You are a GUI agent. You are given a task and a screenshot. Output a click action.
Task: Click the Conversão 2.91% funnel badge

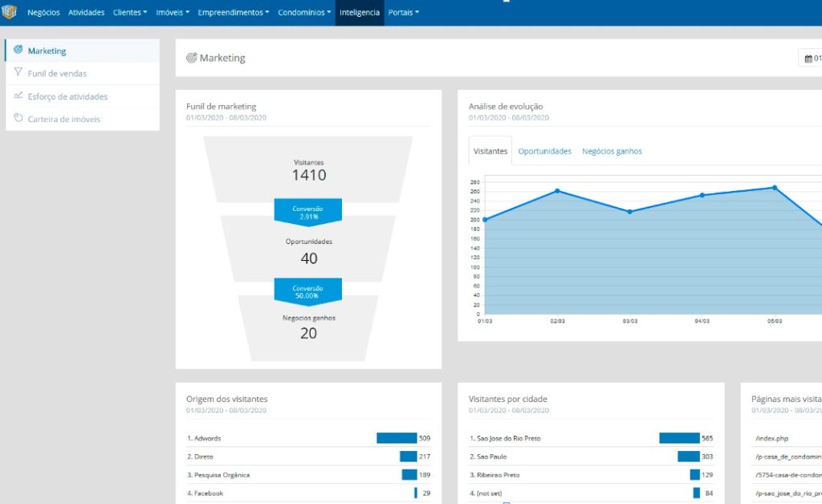coord(307,212)
